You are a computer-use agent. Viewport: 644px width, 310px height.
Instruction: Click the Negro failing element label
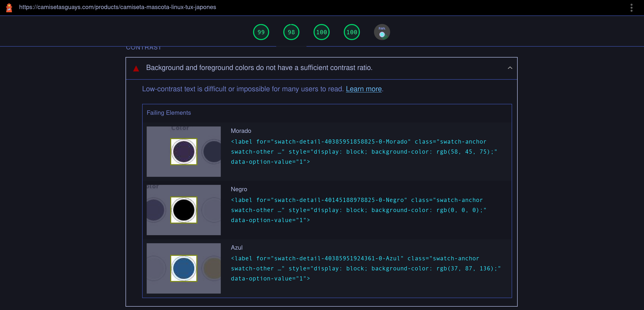[358, 210]
